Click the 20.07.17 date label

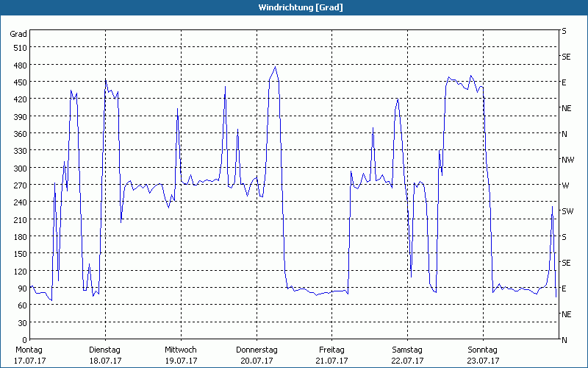tap(257, 361)
